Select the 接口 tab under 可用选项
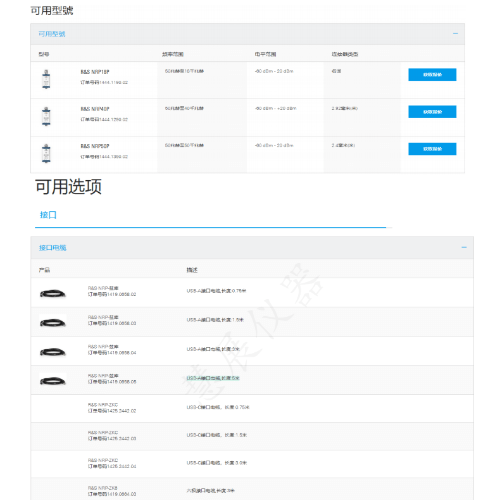 [x=48, y=215]
